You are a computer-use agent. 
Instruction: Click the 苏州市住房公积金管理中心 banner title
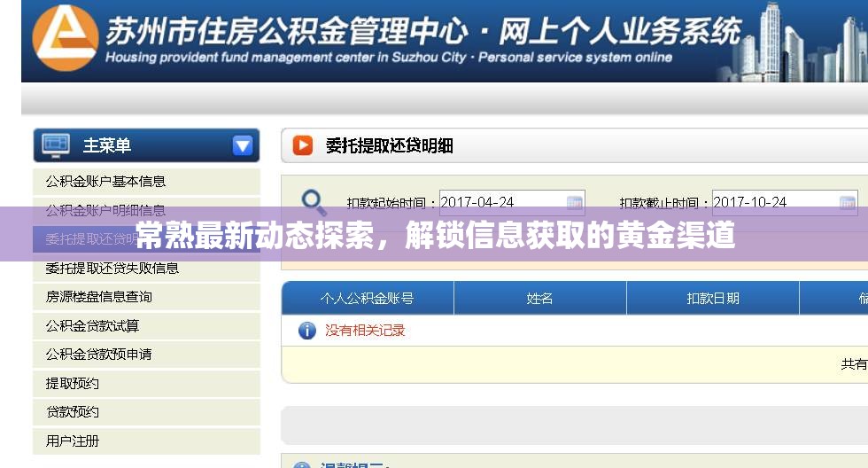(287, 30)
